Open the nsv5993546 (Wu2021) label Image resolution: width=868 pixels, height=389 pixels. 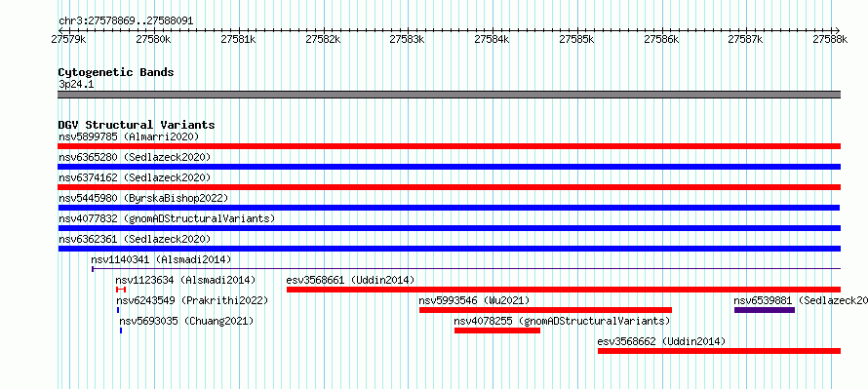474,300
